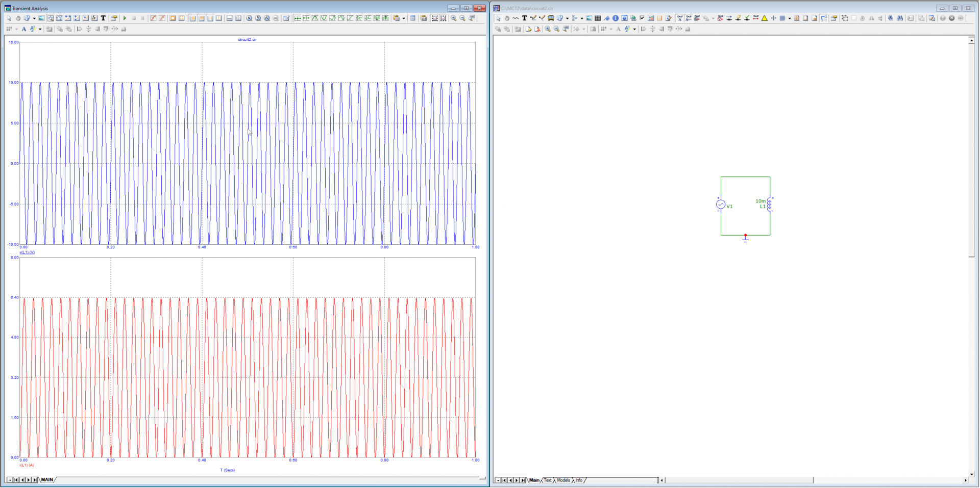Click the Valley cursor function icon
This screenshot has width=980, height=488.
tap(324, 18)
